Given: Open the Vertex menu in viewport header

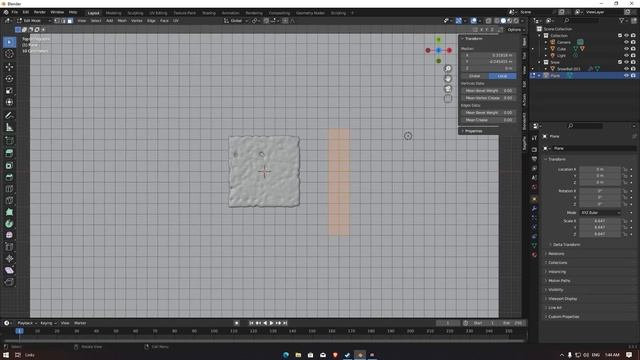Looking at the screenshot, I should 136,20.
